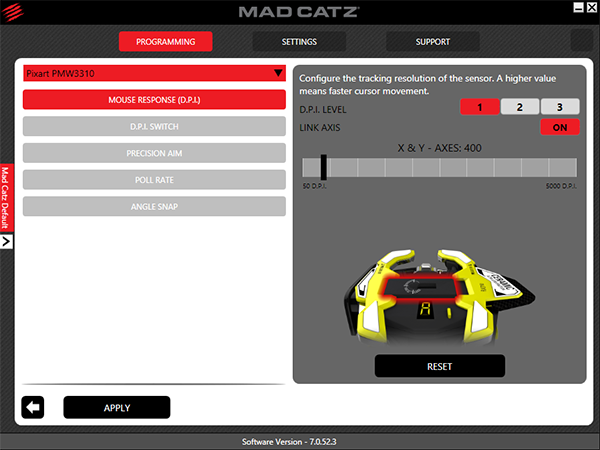Image resolution: width=600 pixels, height=450 pixels.
Task: Select D.P.I. level 2
Action: pos(520,107)
